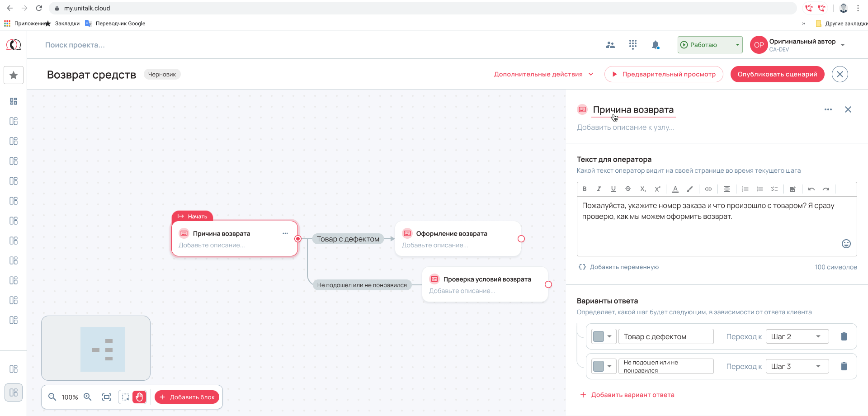The image size is (868, 416).
Task: Click 'Добавить вариант ответа' link
Action: point(627,395)
